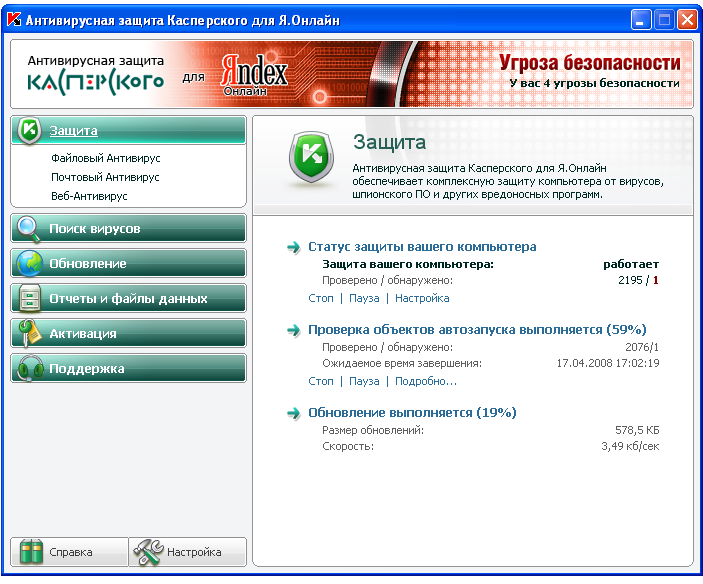Open the Активация section
Viewport: 703px width, 584px height.
click(x=129, y=333)
